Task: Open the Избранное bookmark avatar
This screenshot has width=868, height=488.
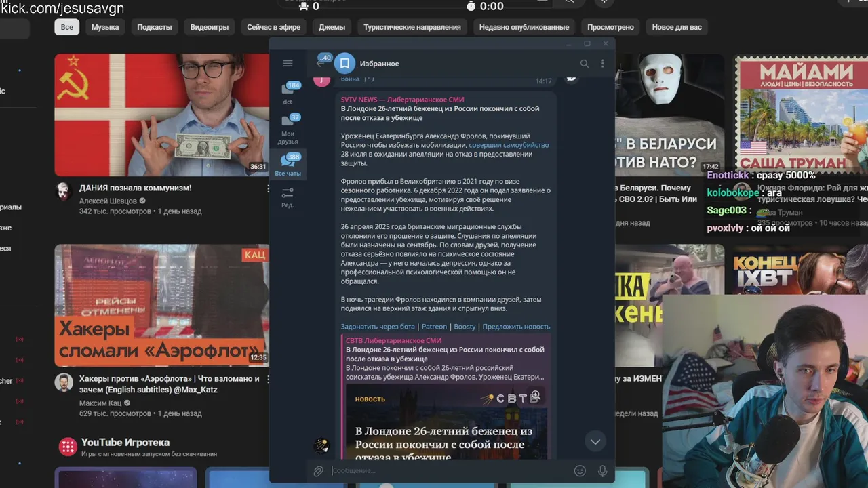Action: [344, 63]
